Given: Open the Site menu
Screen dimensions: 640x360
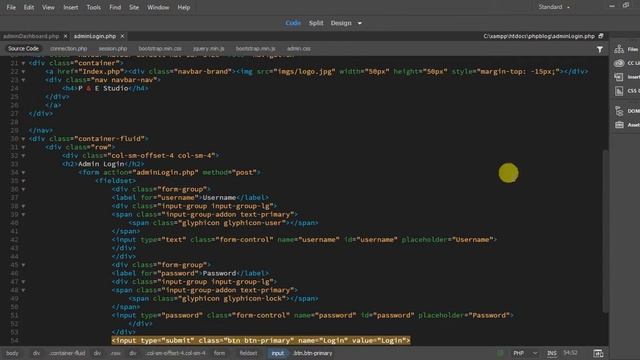Looking at the screenshot, I should [x=134, y=7].
